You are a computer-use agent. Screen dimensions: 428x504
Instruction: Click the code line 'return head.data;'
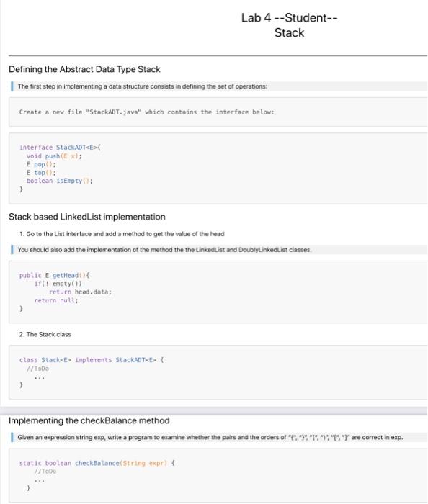[x=80, y=292]
